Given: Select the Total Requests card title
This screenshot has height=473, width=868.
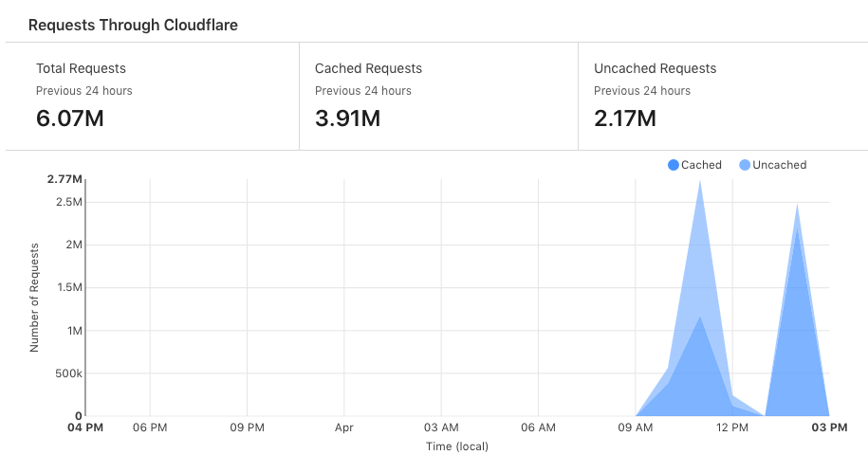Looking at the screenshot, I should click(x=81, y=68).
